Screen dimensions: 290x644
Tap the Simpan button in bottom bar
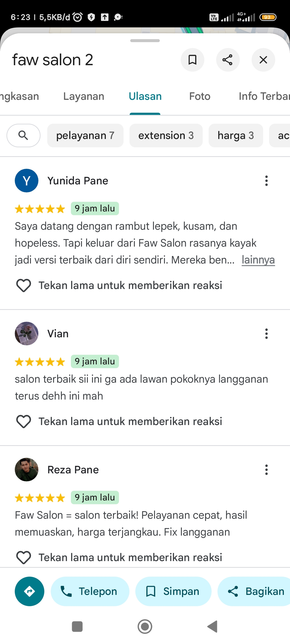pyautogui.click(x=173, y=591)
